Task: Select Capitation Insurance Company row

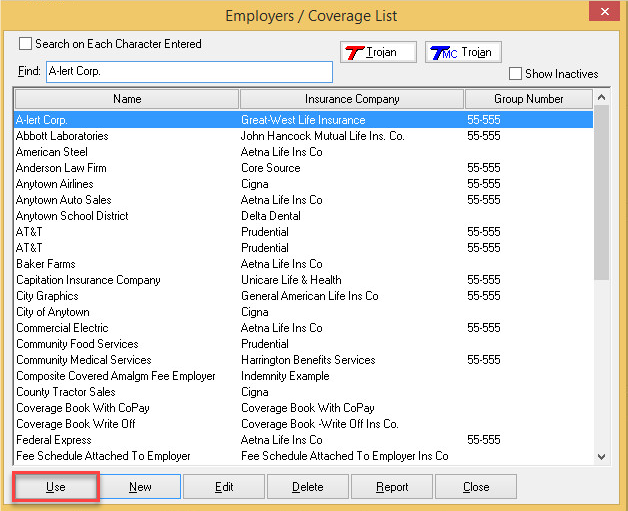Action: pyautogui.click(x=304, y=280)
